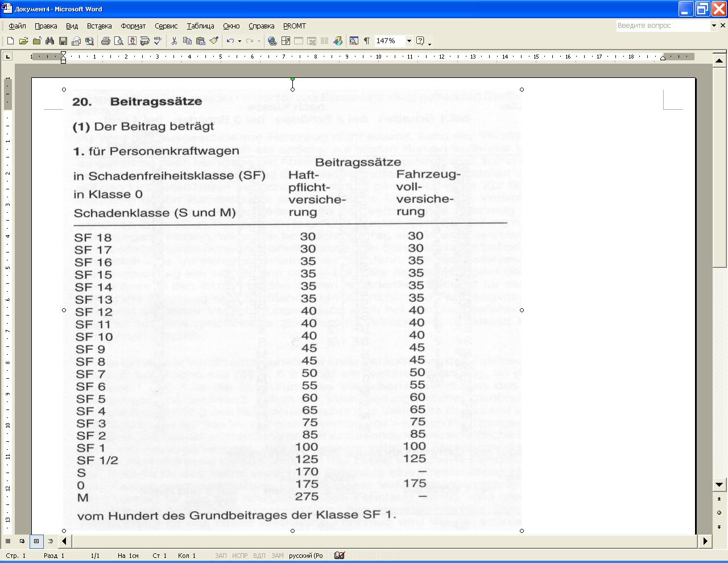Toggle ВДЛ extend selection in status bar
Image resolution: width=728 pixels, height=563 pixels.
tap(259, 556)
